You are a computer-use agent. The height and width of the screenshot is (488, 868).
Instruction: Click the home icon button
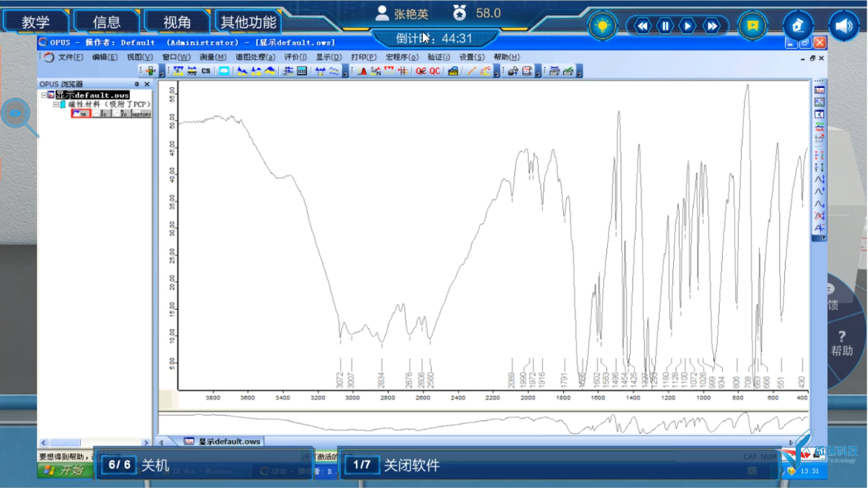click(799, 26)
